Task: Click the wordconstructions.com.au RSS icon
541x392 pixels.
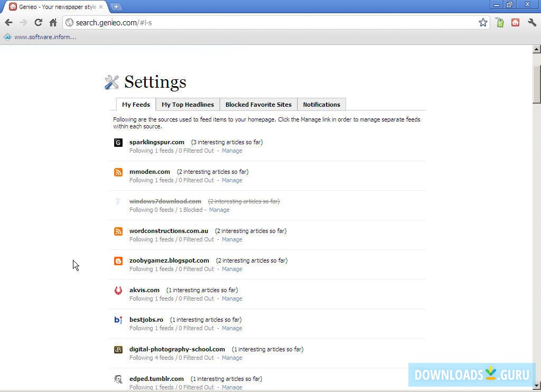Action: point(118,231)
